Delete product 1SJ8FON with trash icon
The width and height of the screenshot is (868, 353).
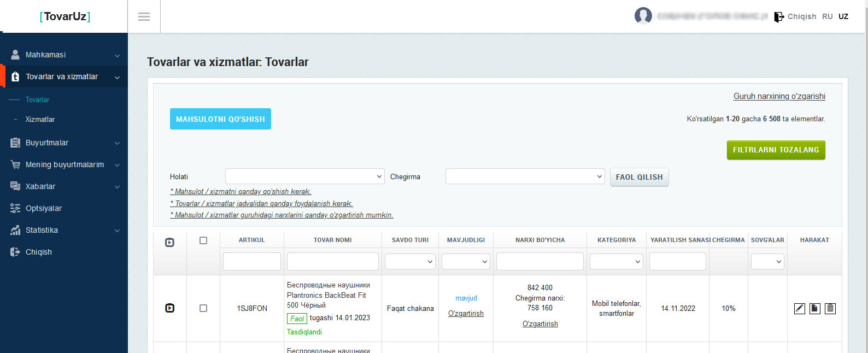830,308
